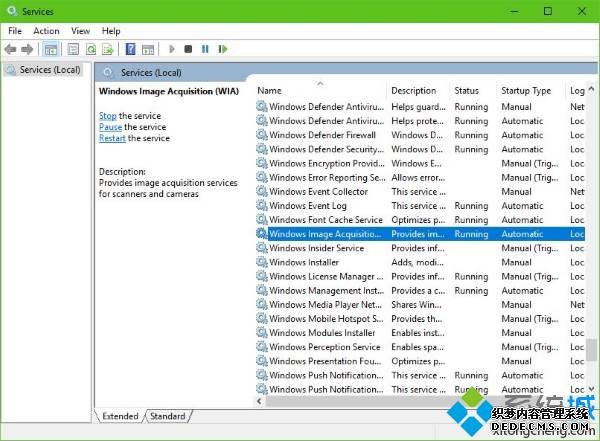Screen dimensions: 600x441
Task: Open the Help menu
Action: (x=111, y=31)
